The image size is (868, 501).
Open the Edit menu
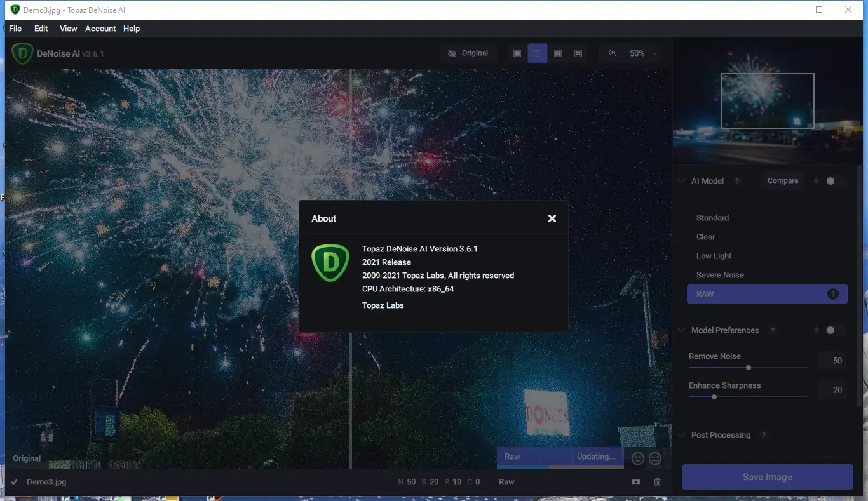click(x=41, y=29)
